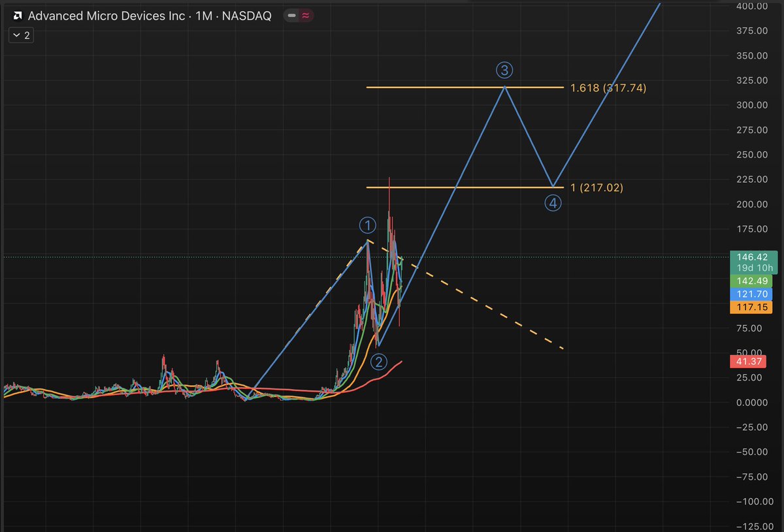Select wave label 3 on chart
784x532 pixels.
point(504,70)
